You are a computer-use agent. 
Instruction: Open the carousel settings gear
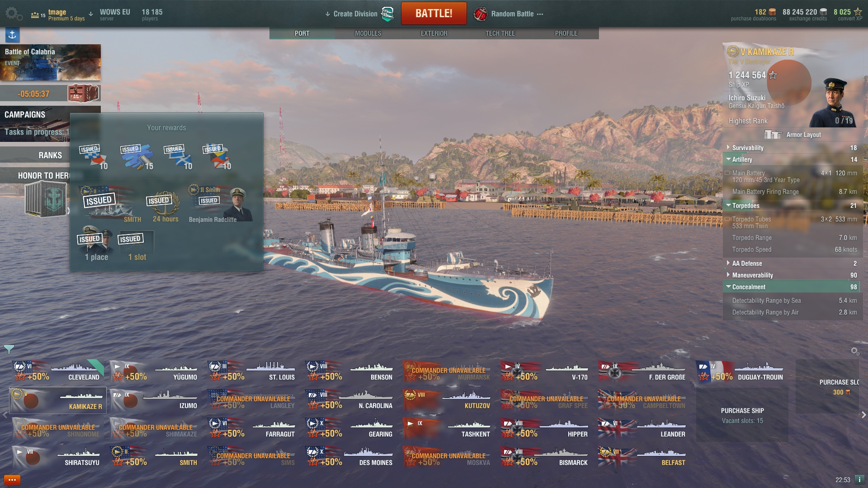click(x=854, y=351)
